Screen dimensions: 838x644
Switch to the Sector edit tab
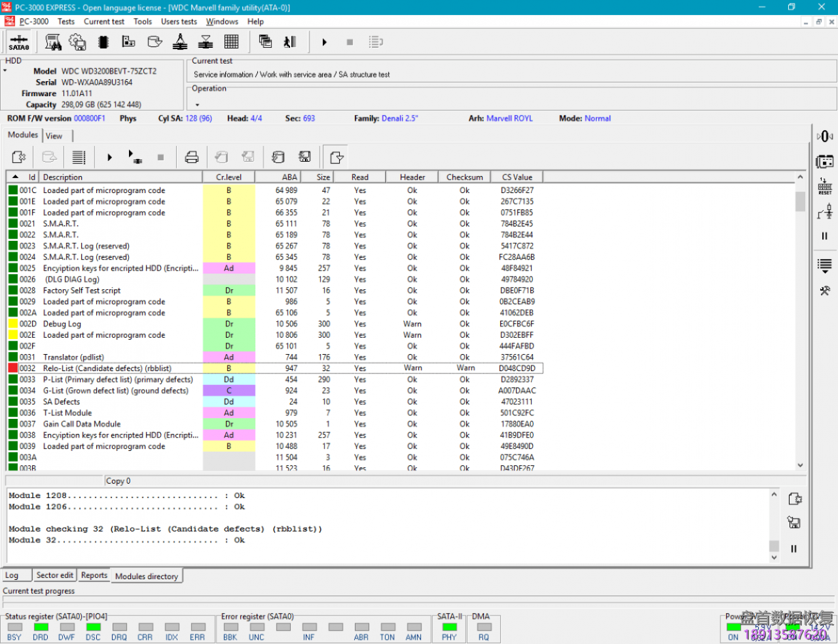click(54, 575)
